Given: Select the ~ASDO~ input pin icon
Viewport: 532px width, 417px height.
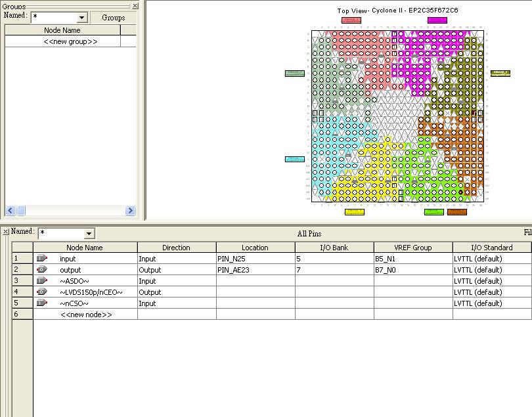Looking at the screenshot, I should pyautogui.click(x=43, y=281).
